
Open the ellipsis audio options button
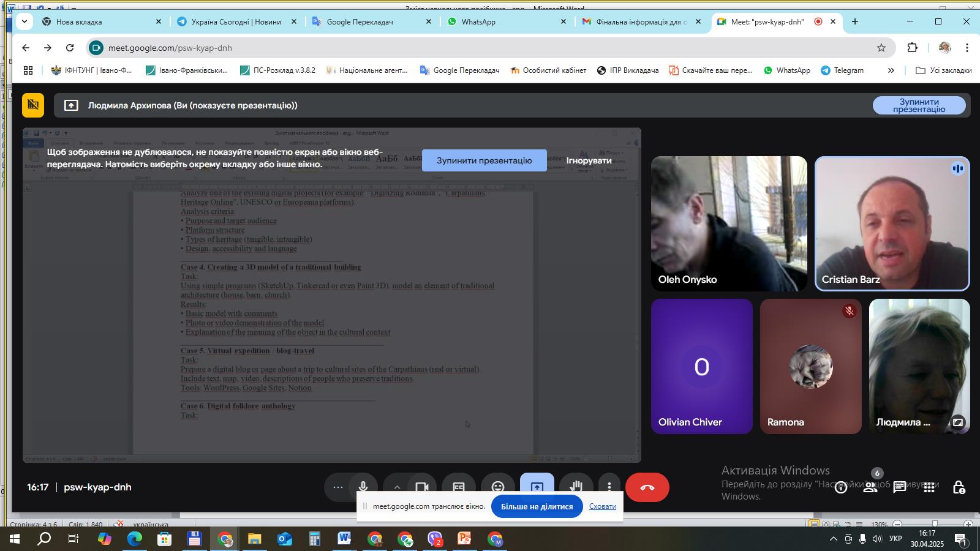coord(337,487)
